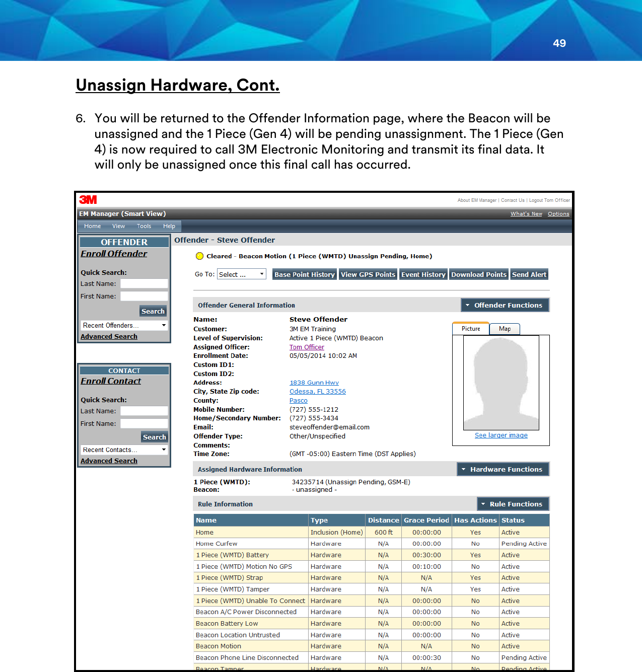Open Event History
The image size is (642, 672).
click(x=423, y=274)
